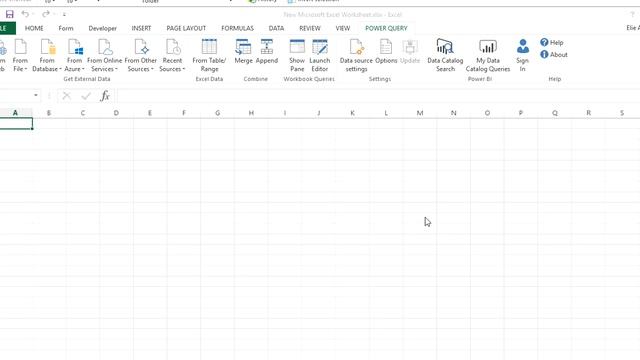The width and height of the screenshot is (640, 360).
Task: Select column M header
Action: 420,113
